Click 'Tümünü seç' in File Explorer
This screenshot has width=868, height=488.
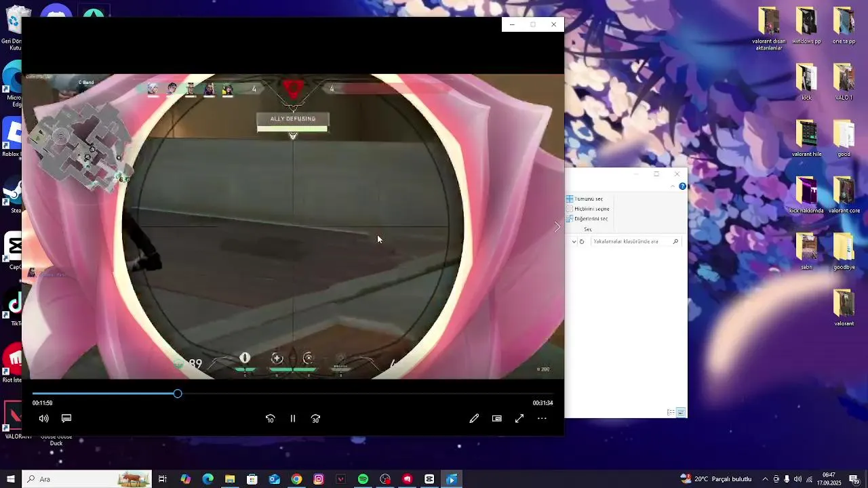click(585, 199)
